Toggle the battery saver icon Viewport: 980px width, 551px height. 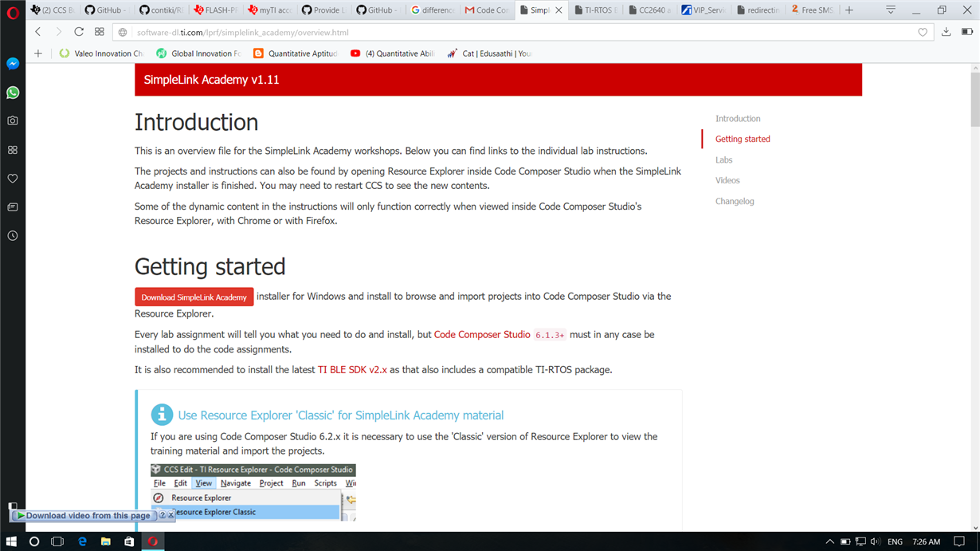point(966,32)
